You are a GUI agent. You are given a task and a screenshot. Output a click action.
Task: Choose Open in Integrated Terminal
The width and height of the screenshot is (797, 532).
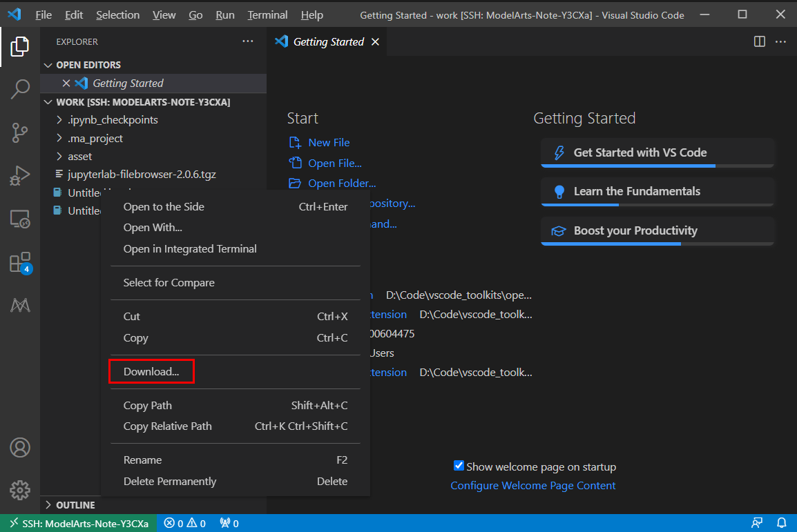coord(236,248)
